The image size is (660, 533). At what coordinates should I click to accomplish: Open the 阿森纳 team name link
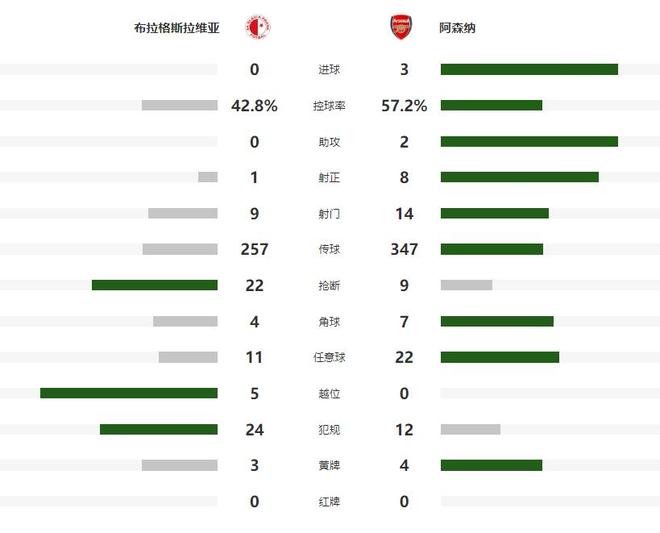click(457, 29)
